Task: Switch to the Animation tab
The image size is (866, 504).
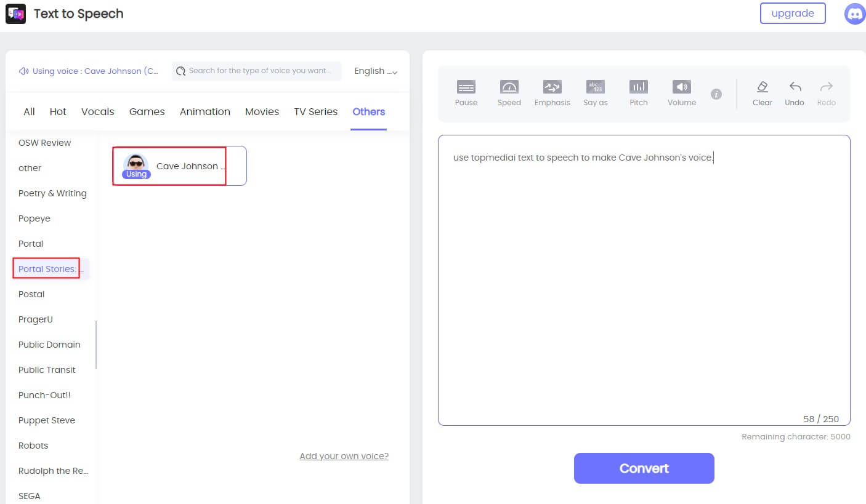Action: click(205, 111)
